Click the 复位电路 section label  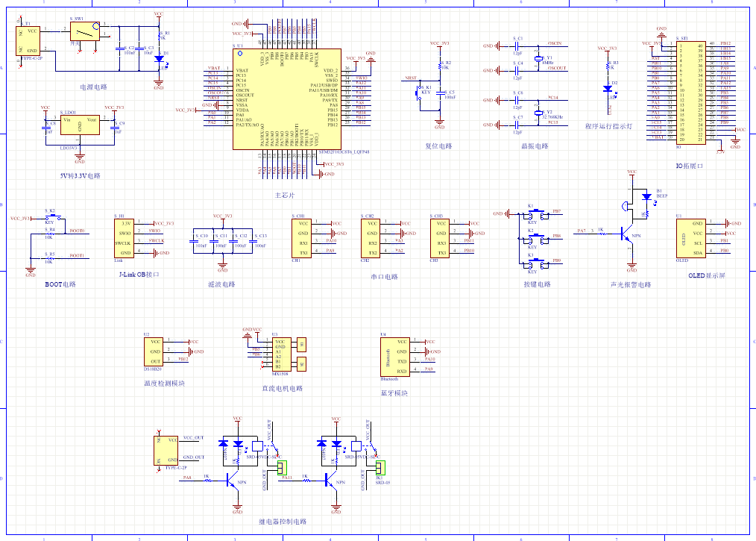[x=438, y=146]
